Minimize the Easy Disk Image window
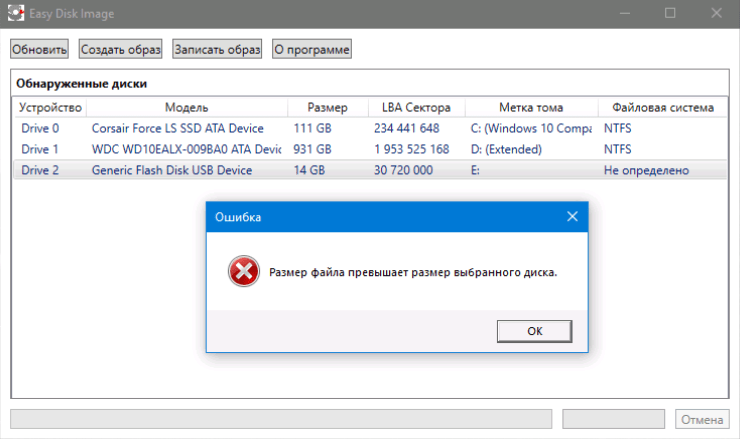Viewport: 740px width, 439px height. [625, 13]
